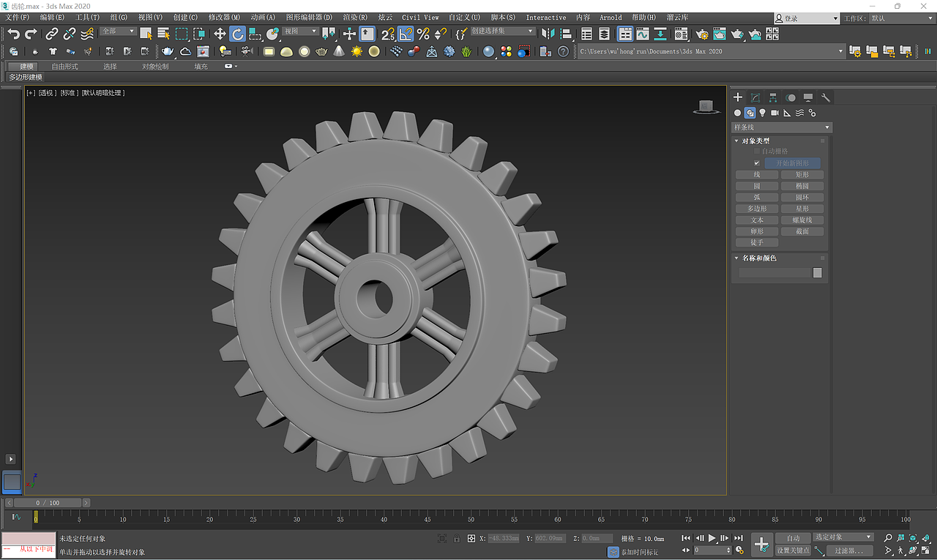Click the ViewCube hat icon in viewport
Screen dimensions: 937x560
705,108
